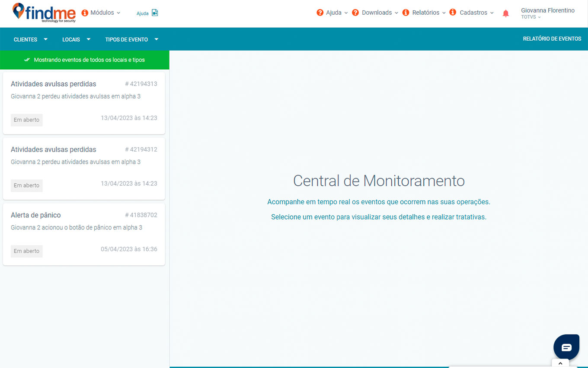Expand the Clientes filter dropdown
588x368 pixels.
(x=30, y=39)
